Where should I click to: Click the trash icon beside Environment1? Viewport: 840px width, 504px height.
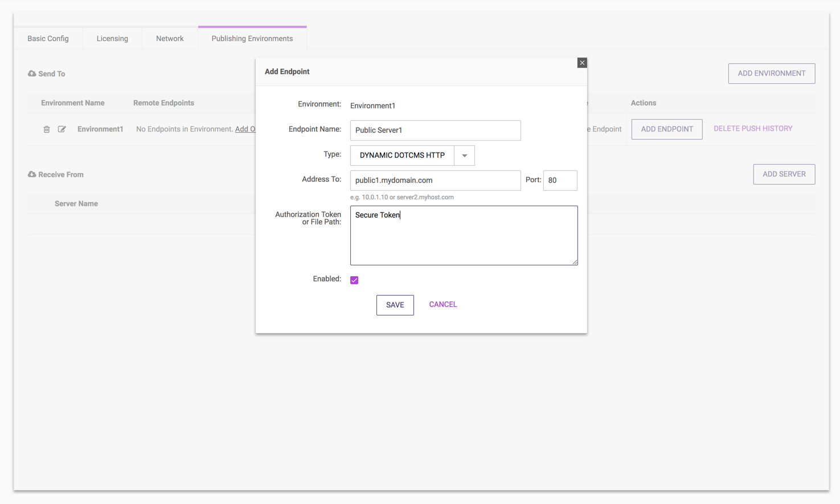pyautogui.click(x=47, y=129)
